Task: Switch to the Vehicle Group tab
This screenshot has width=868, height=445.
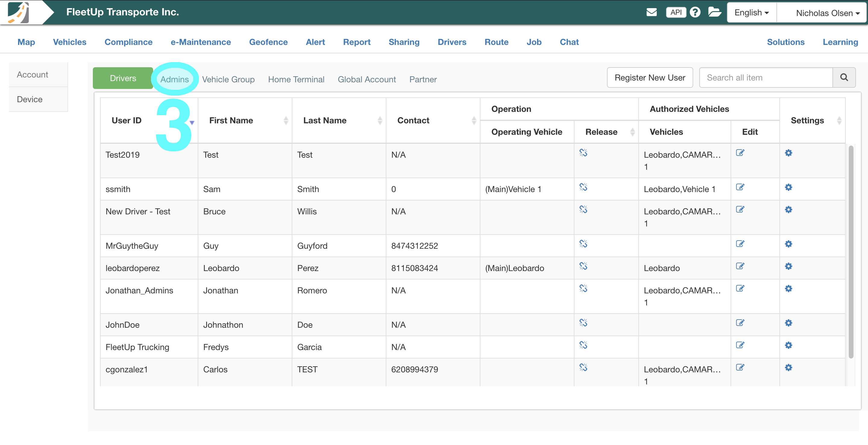Action: click(x=228, y=79)
